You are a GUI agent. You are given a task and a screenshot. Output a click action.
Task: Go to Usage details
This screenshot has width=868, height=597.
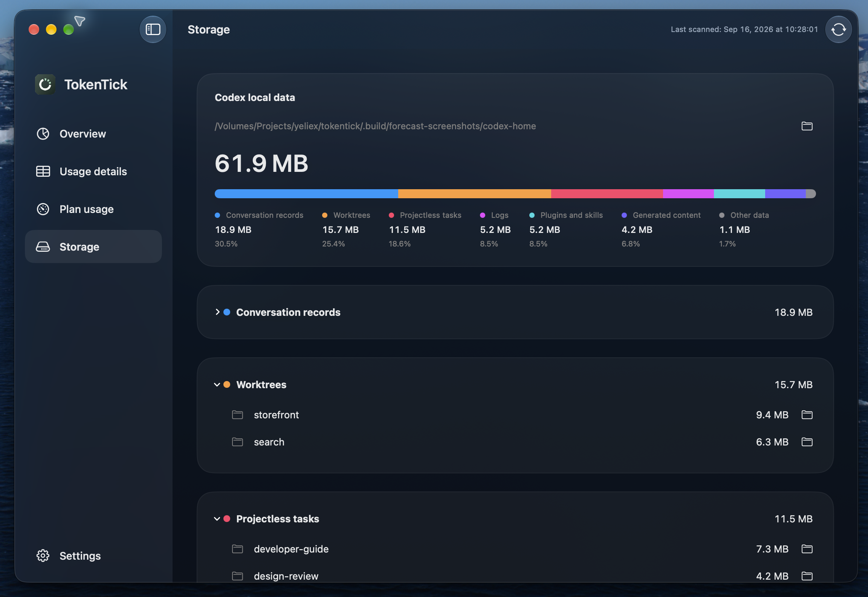(93, 171)
